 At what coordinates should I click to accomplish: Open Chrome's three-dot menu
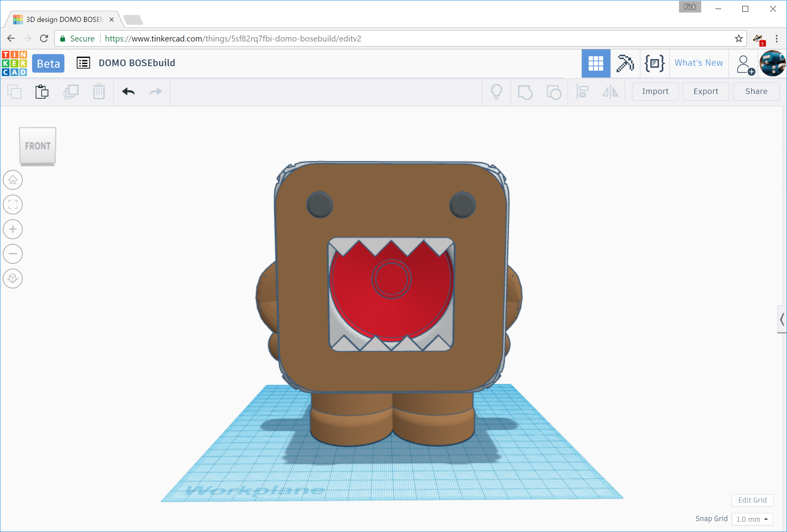click(777, 38)
